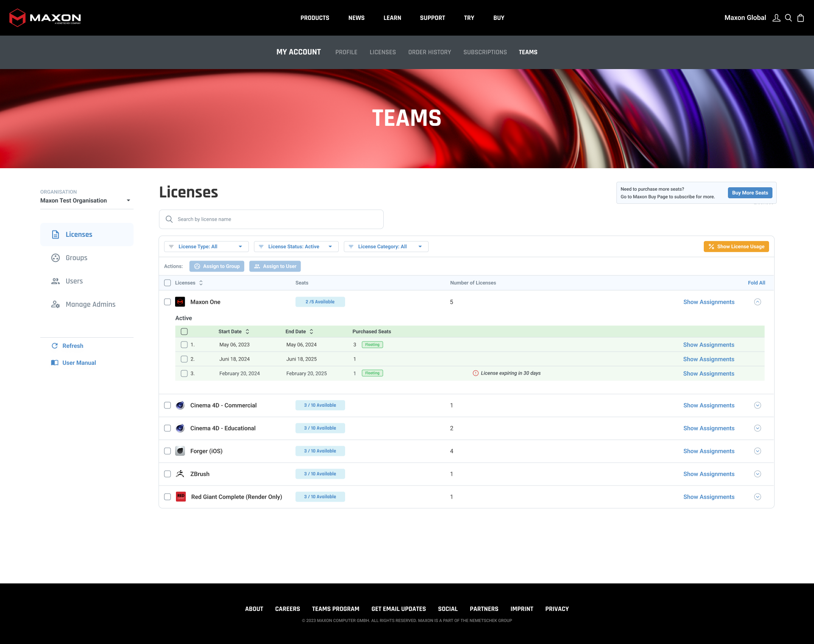
Task: Open the License Category: All dropdown
Action: [x=386, y=247]
